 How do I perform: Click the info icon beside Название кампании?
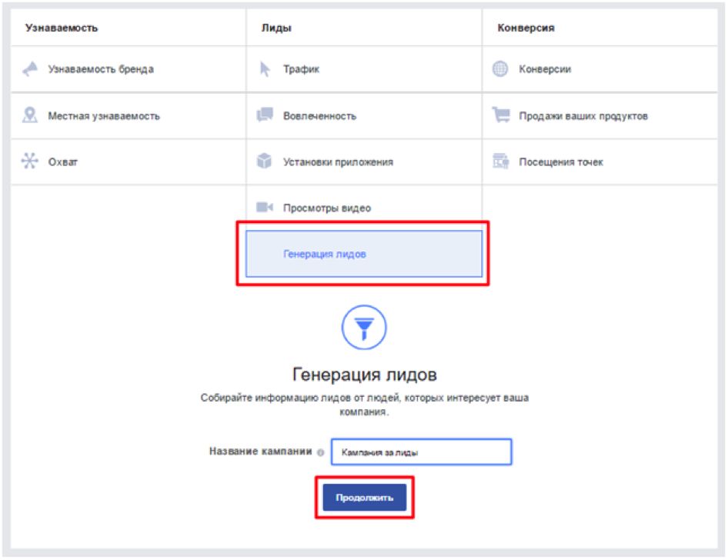point(319,452)
